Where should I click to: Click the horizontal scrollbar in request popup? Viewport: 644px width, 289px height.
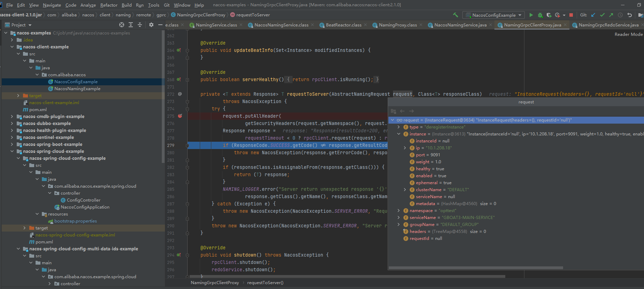click(x=476, y=268)
